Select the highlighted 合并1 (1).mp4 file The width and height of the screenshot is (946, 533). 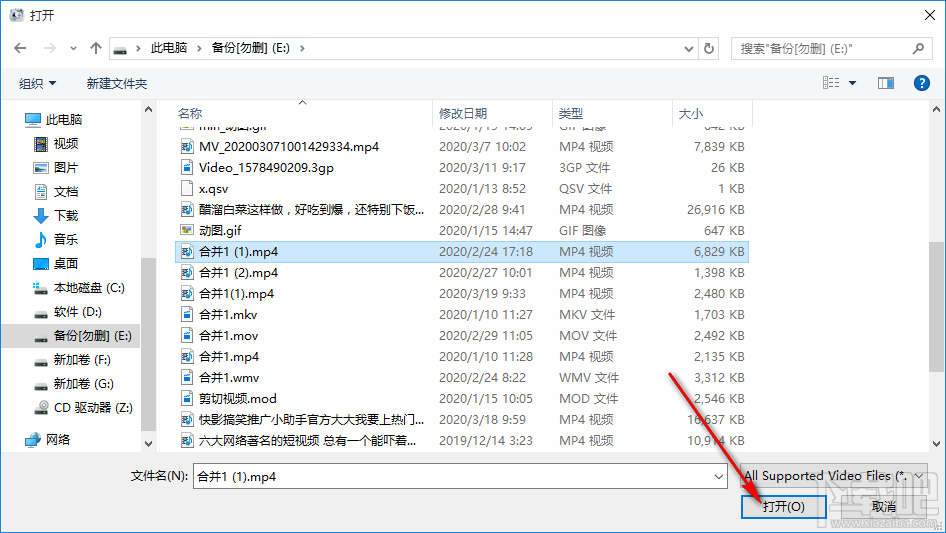[x=462, y=252]
